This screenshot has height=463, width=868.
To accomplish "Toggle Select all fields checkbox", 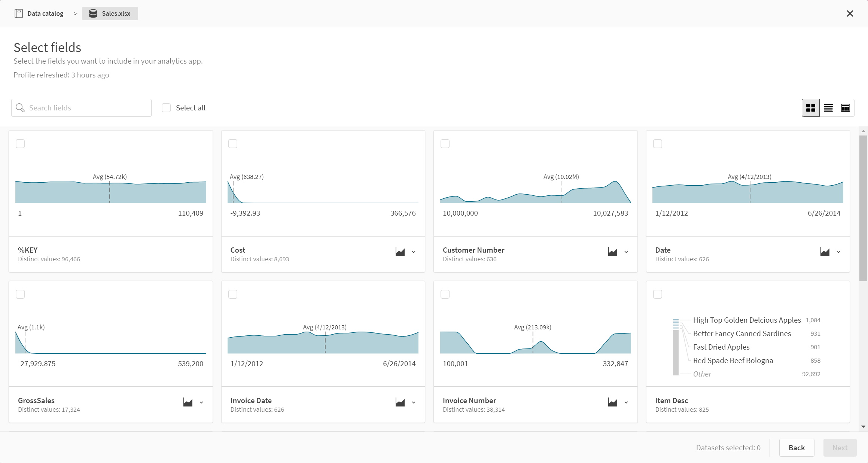I will click(166, 107).
